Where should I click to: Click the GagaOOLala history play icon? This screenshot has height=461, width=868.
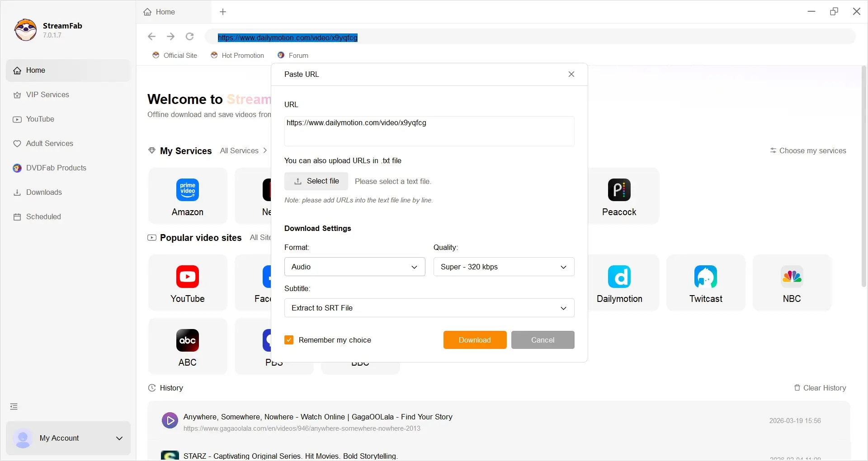click(170, 421)
